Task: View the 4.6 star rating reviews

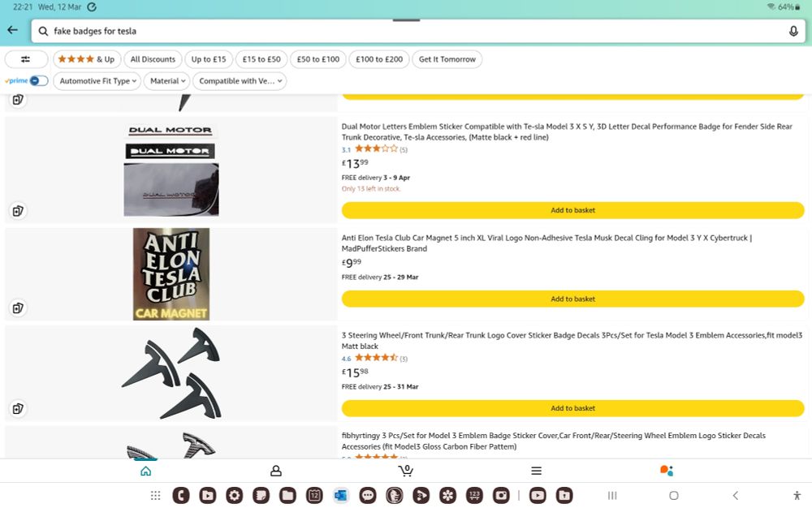Action: (x=374, y=358)
